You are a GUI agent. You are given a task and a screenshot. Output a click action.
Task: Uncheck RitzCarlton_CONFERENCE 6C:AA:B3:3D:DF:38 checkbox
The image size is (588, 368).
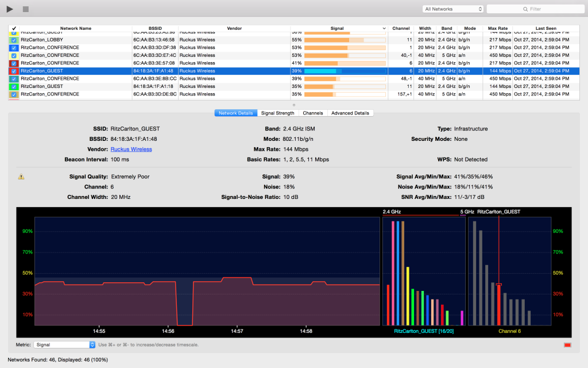[14, 48]
